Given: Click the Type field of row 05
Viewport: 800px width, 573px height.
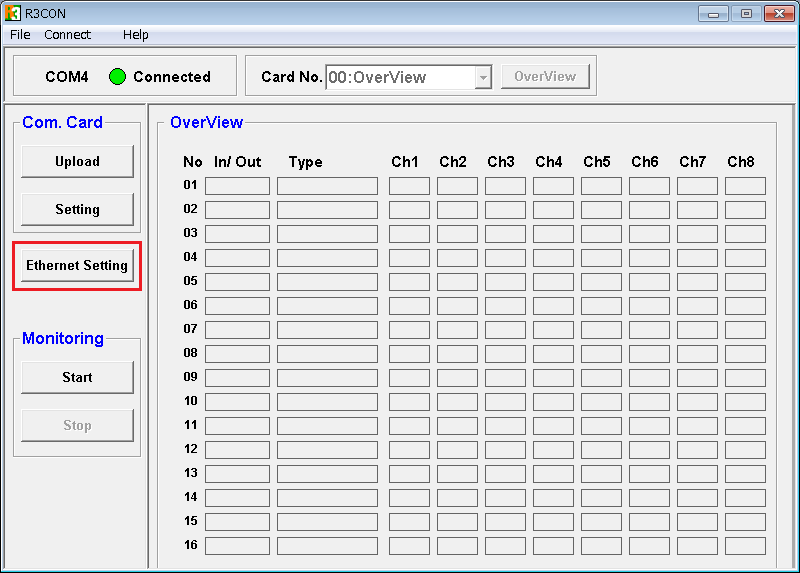Looking at the screenshot, I should click(327, 282).
